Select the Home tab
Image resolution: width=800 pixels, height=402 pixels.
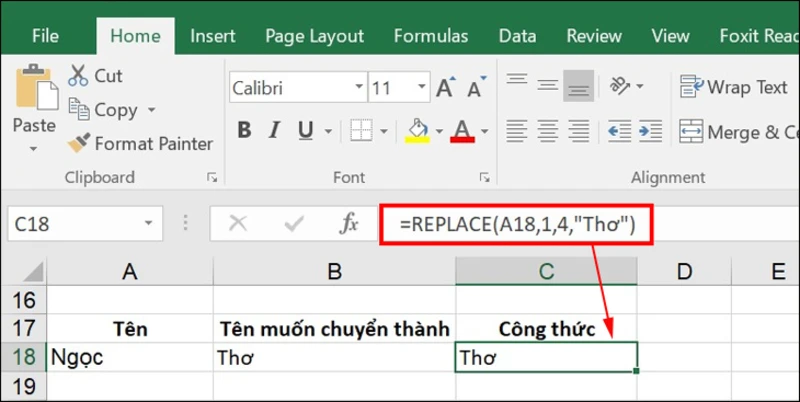coord(135,36)
